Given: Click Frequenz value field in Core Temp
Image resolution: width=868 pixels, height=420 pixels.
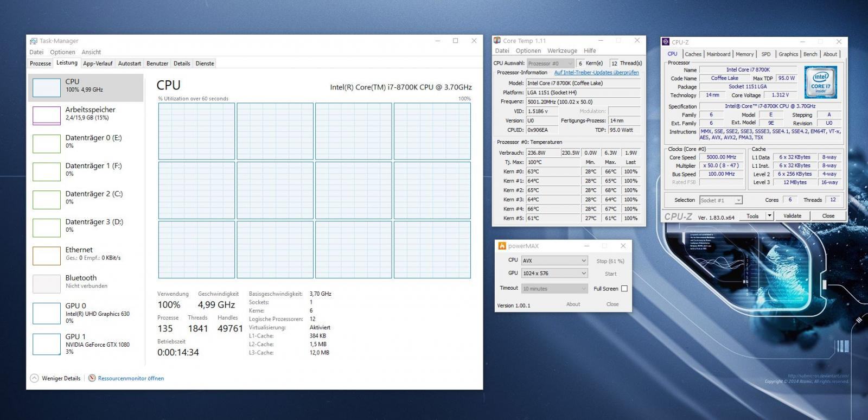Looking at the screenshot, I should pos(583,102).
